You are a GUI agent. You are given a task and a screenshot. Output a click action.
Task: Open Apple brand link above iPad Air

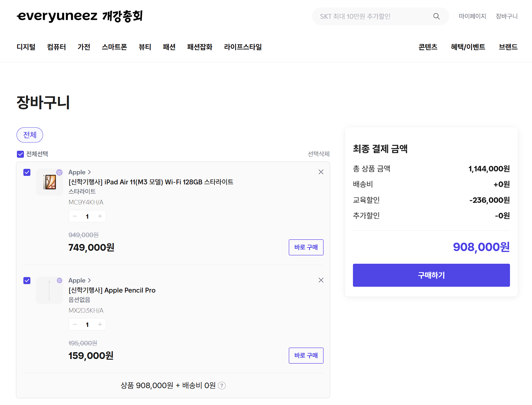point(80,172)
